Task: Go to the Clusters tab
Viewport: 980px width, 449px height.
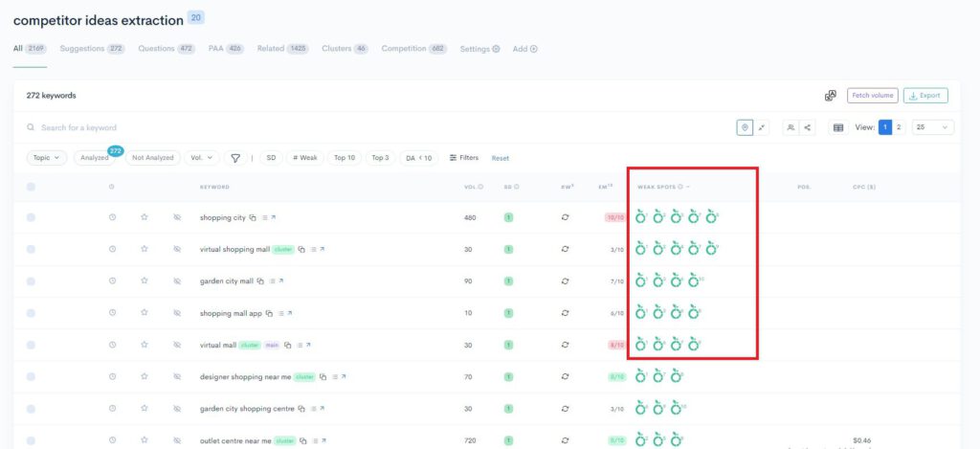Action: 345,49
